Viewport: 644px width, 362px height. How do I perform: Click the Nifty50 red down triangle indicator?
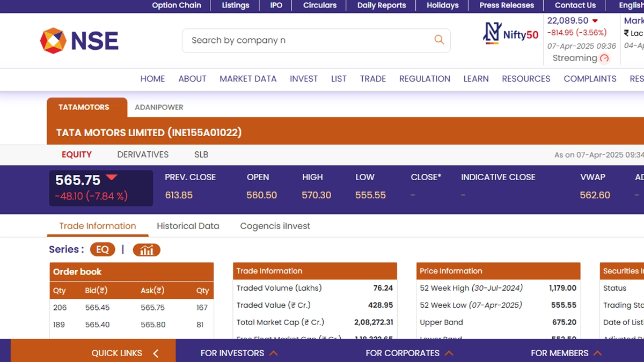595,21
